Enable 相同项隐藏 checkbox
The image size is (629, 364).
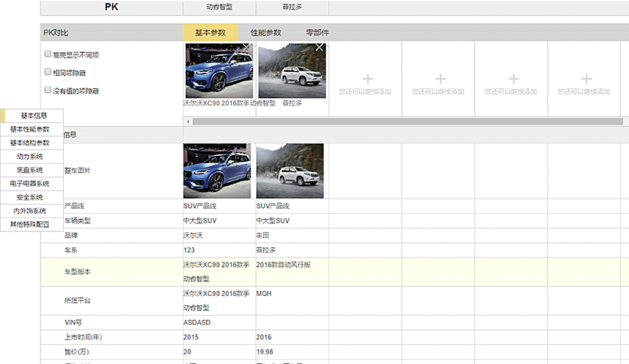pyautogui.click(x=48, y=72)
